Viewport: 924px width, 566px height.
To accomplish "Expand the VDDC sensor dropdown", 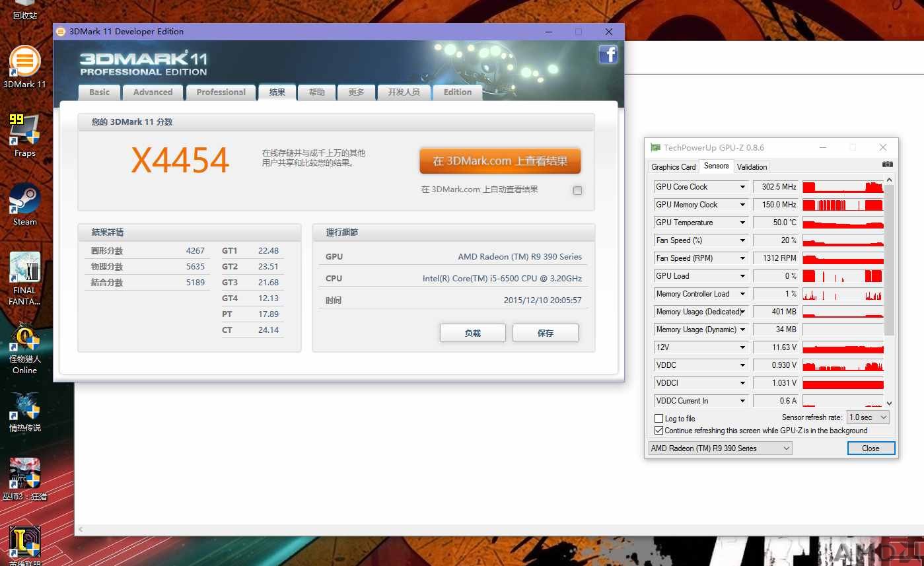I will [x=742, y=365].
